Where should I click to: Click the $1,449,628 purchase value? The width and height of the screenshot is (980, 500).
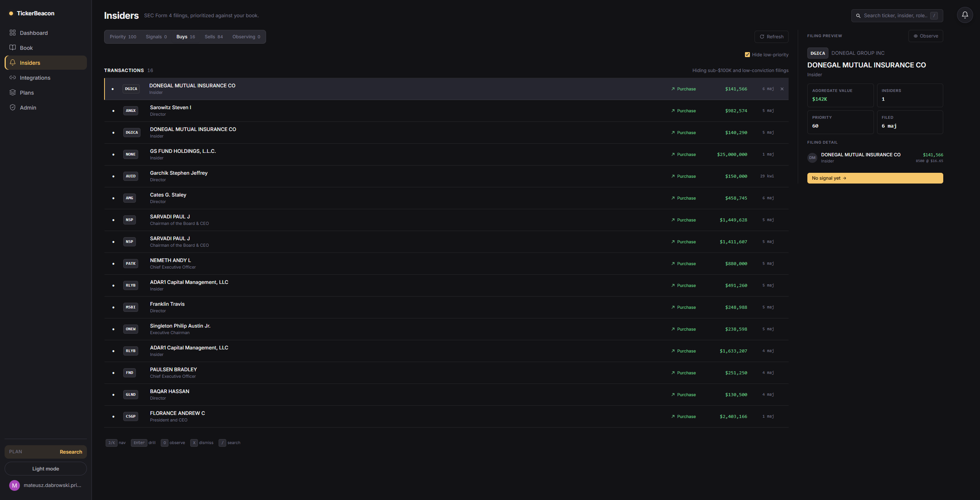point(733,220)
